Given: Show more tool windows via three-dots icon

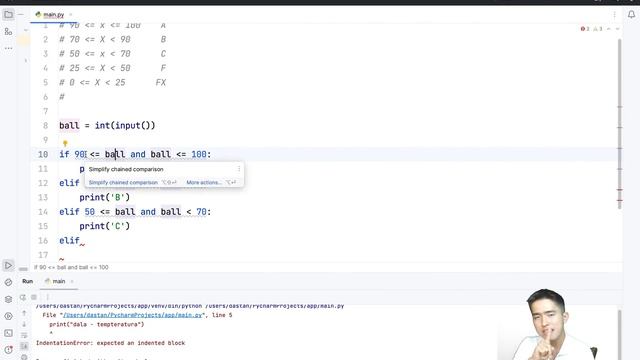Looking at the screenshot, I should (8, 48).
